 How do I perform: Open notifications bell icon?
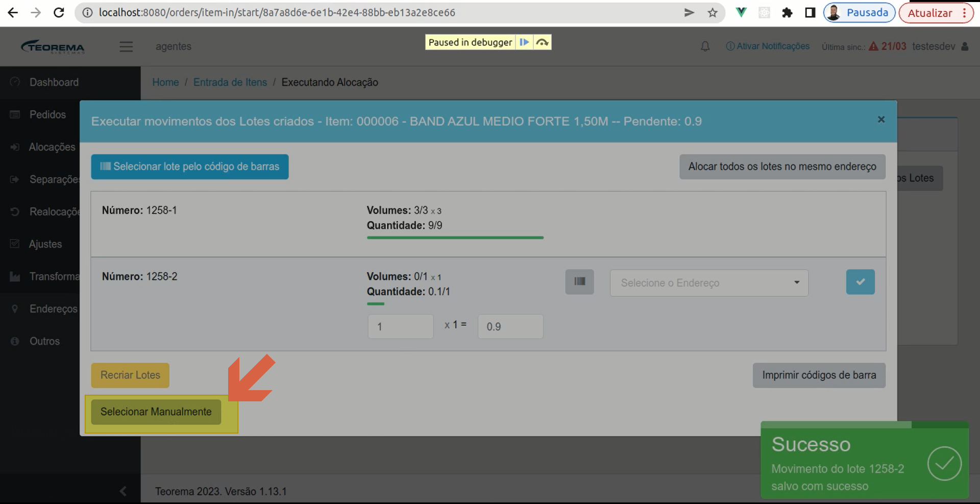(705, 46)
